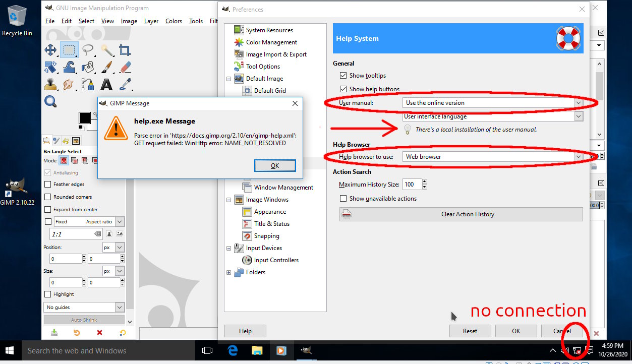Click OK button at Preferences bottom
The width and height of the screenshot is (632, 364).
[516, 331]
